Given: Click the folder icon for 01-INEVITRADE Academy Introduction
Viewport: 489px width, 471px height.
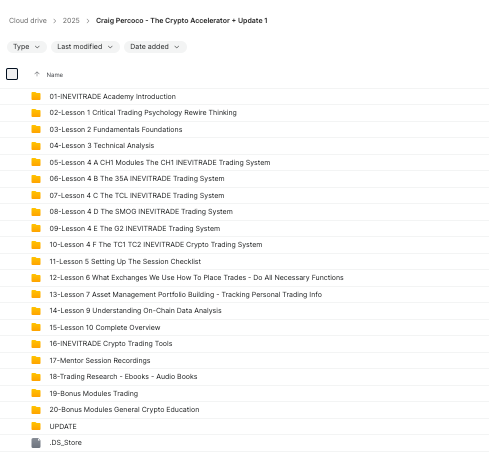Looking at the screenshot, I should coord(36,96).
